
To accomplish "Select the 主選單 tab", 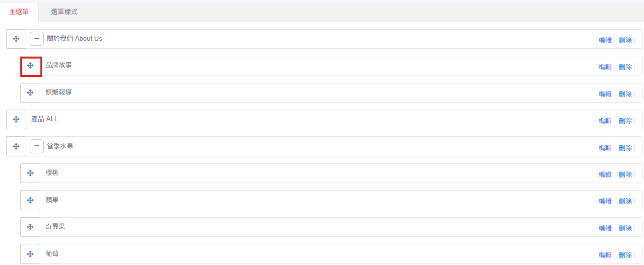I will pos(19,12).
